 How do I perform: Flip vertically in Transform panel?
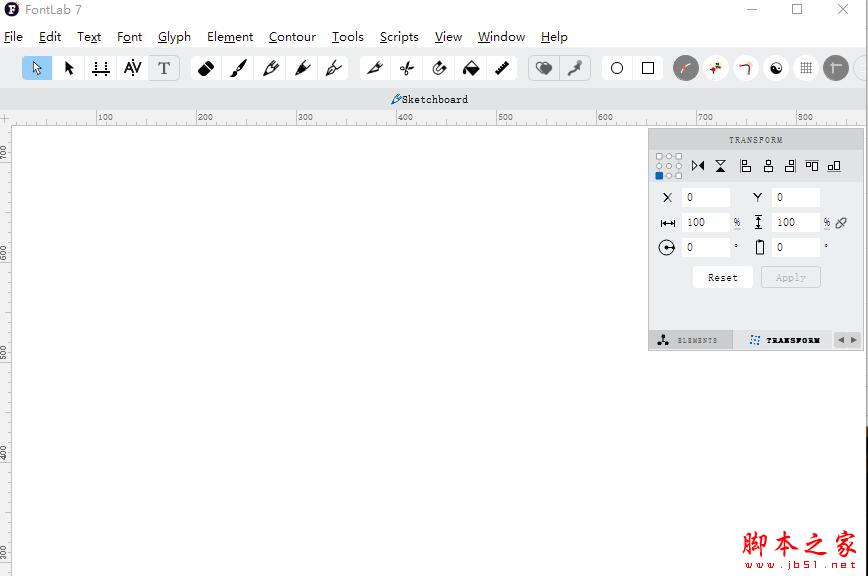(720, 165)
